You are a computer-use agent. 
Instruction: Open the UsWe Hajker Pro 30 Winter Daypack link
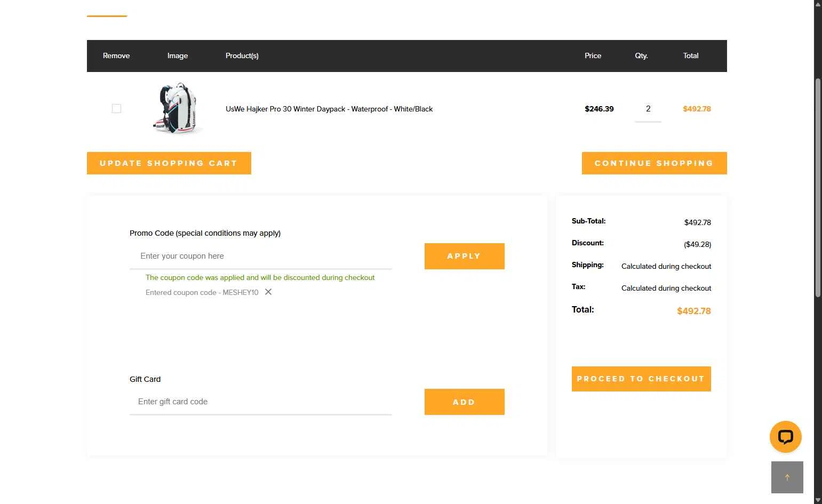[x=329, y=109]
